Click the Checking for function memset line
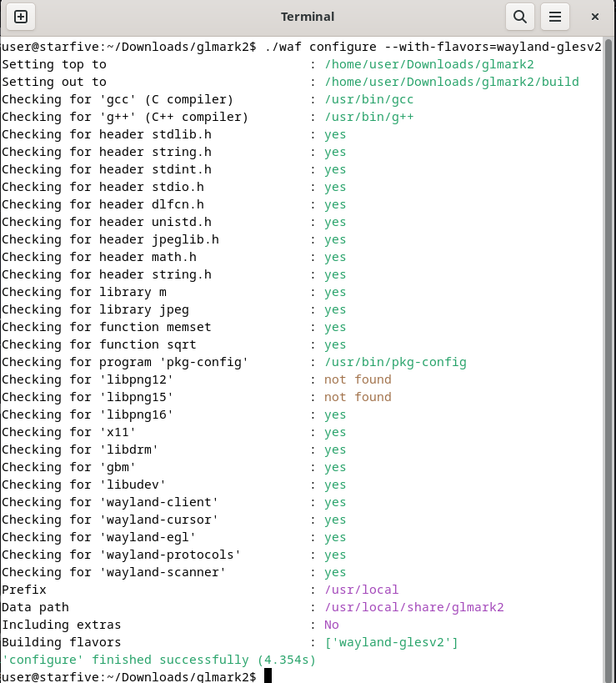616x683 pixels. tap(174, 327)
